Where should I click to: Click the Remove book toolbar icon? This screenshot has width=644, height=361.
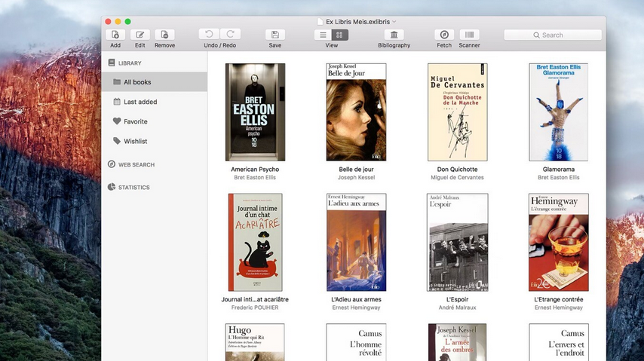(164, 35)
